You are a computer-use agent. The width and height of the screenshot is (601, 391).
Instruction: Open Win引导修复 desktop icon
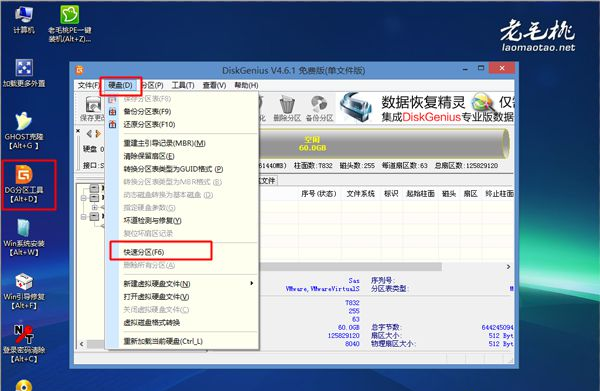pos(24,291)
